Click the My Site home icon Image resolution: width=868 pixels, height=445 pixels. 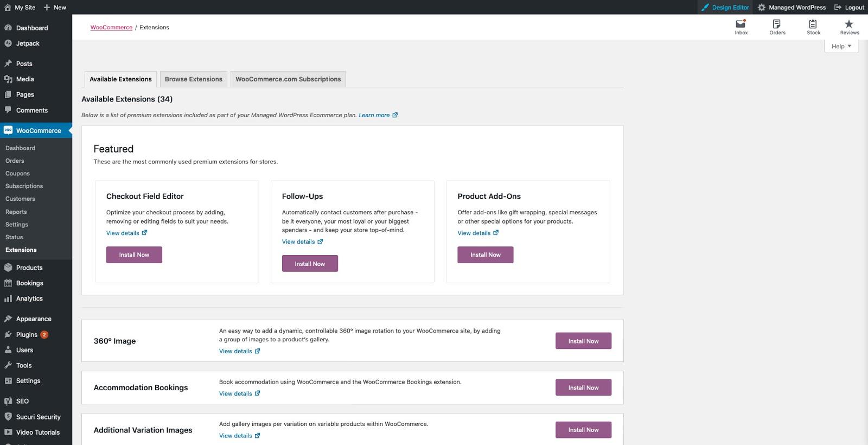click(8, 8)
